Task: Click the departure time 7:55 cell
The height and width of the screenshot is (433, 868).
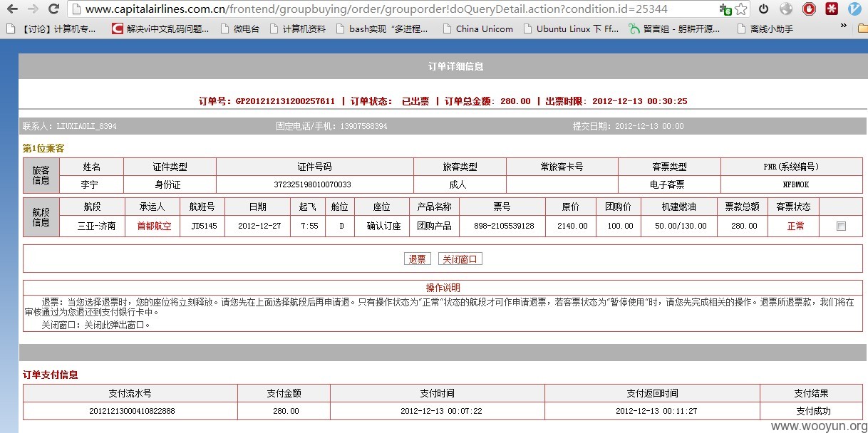Action: tap(309, 226)
